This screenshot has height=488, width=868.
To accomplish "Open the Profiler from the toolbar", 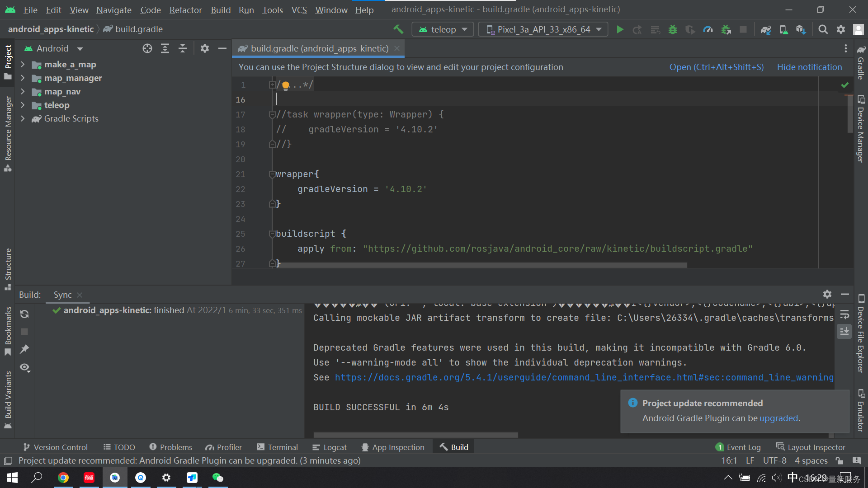I will point(708,29).
